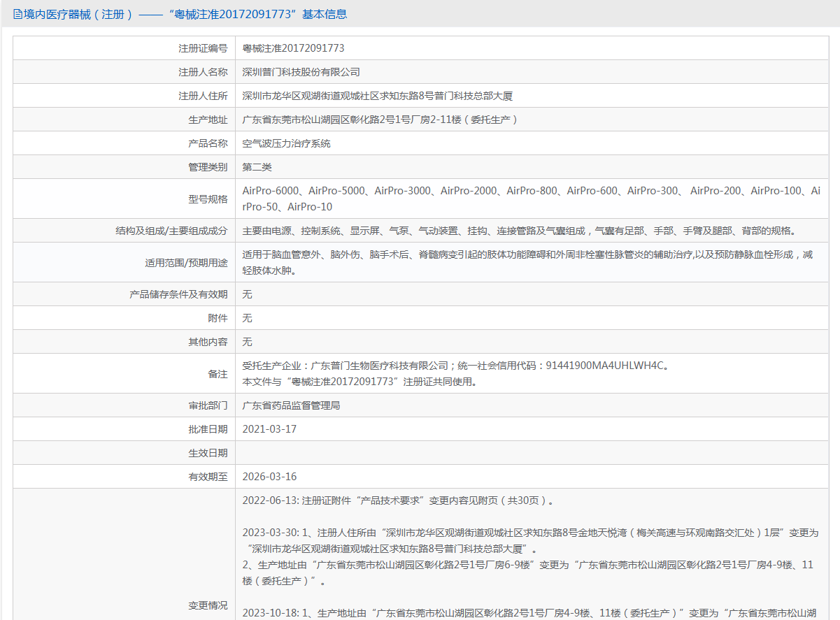Click the intended use text 适用于脑血管意外
This screenshot has width=840, height=620.
tap(527, 262)
